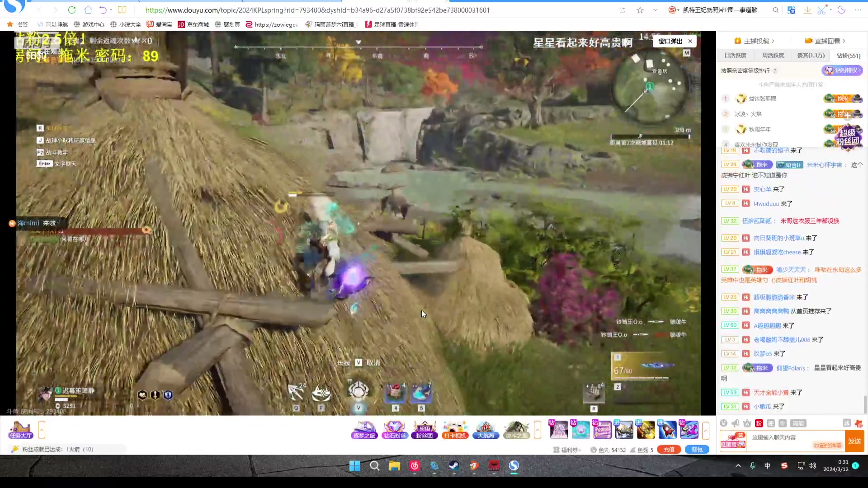Close the 窗口弹出 popout overlay
The height and width of the screenshot is (488, 868).
pos(690,41)
